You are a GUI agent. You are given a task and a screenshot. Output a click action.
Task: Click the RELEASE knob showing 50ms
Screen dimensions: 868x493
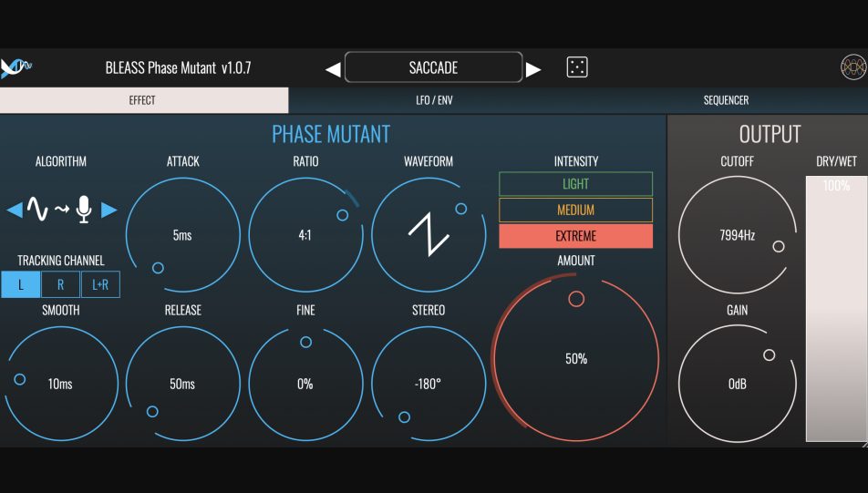point(182,384)
